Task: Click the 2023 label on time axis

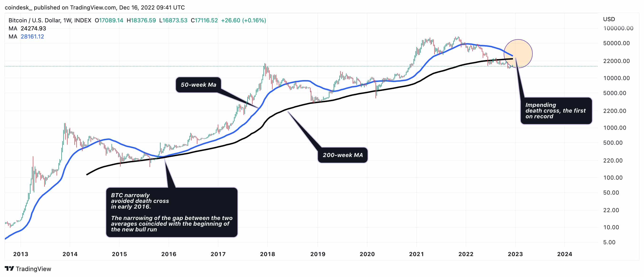Action: pos(515,254)
